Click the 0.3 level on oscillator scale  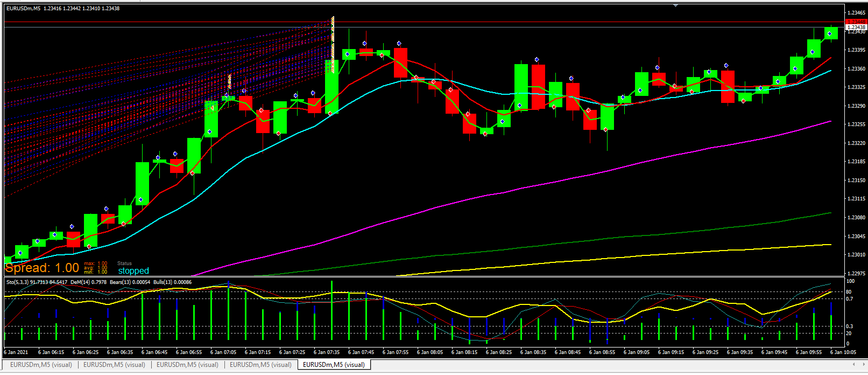click(849, 327)
